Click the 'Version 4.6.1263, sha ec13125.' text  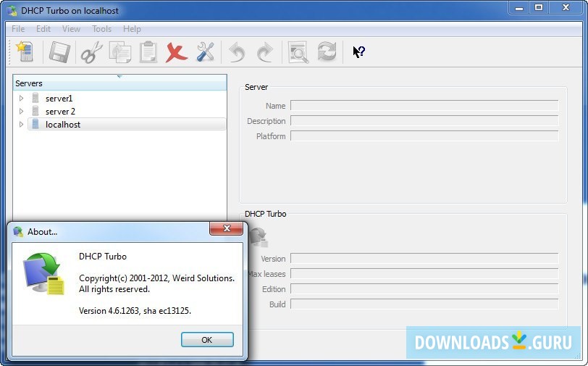(x=135, y=311)
